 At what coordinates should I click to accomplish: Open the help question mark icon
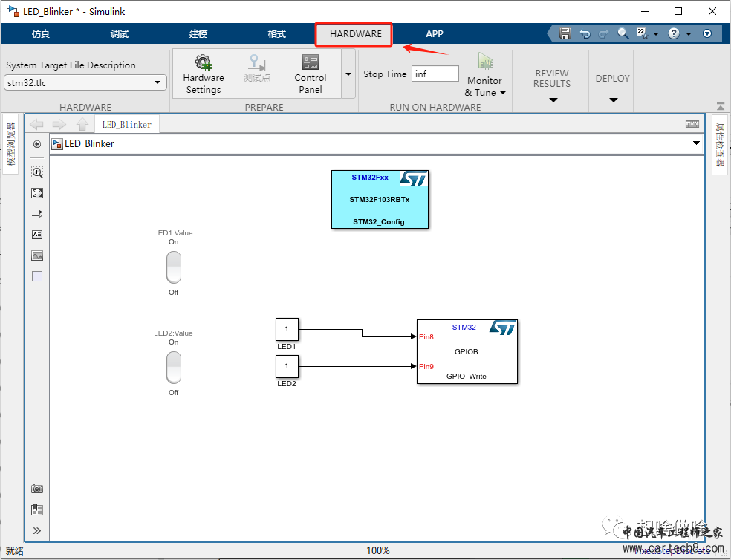[x=673, y=33]
